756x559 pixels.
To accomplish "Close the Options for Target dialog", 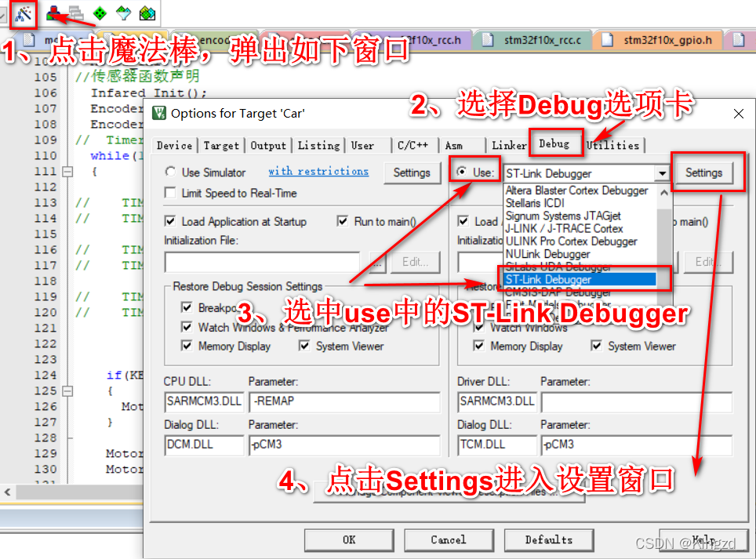I will pos(738,114).
